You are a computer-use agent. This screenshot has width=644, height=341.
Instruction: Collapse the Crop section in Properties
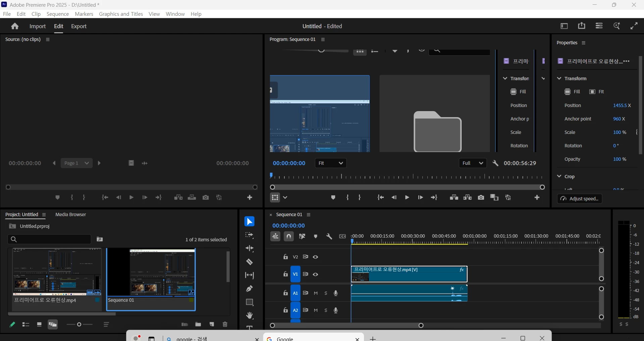[x=559, y=177]
